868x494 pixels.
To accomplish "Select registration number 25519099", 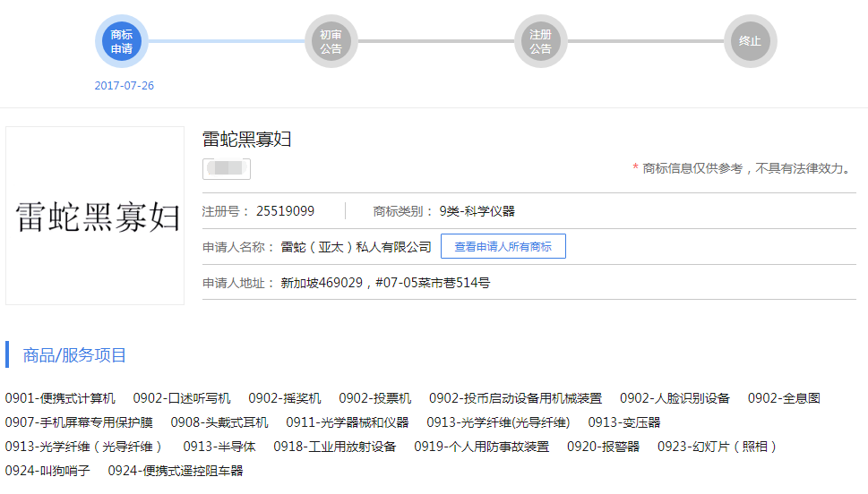I will 285,211.
